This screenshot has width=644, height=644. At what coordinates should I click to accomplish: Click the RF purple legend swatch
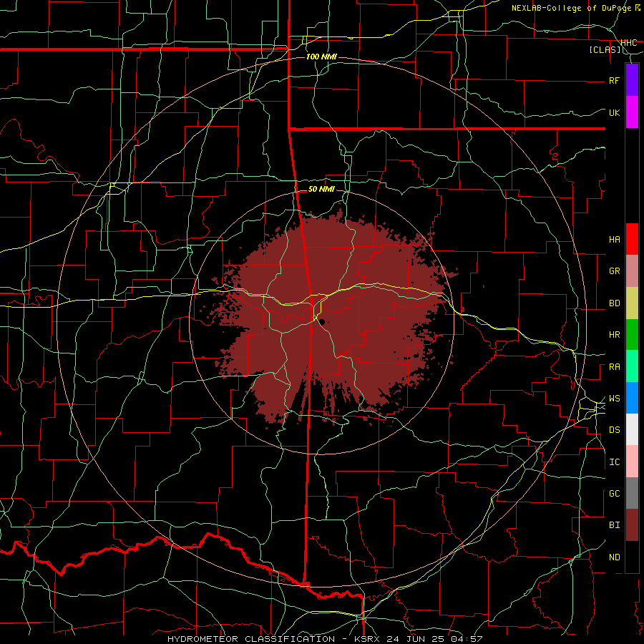coord(632,80)
